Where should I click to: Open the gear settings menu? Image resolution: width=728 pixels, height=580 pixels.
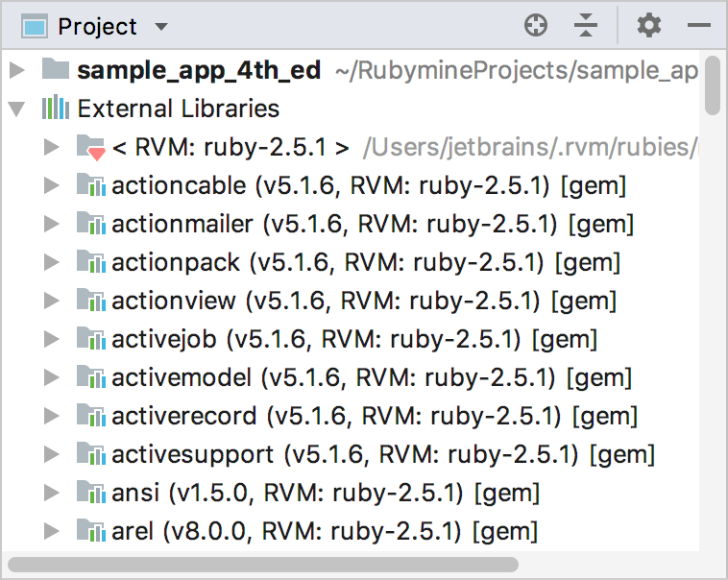click(x=648, y=25)
